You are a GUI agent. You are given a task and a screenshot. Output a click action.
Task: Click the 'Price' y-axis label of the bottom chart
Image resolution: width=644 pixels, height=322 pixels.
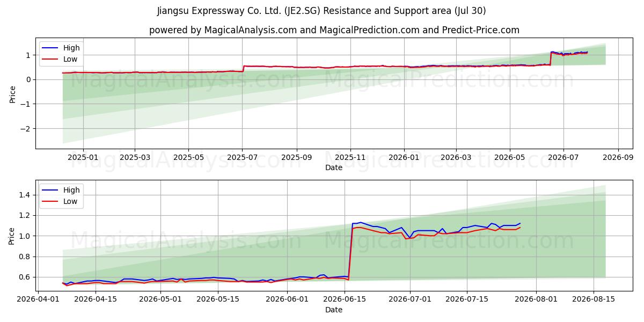[12, 236]
